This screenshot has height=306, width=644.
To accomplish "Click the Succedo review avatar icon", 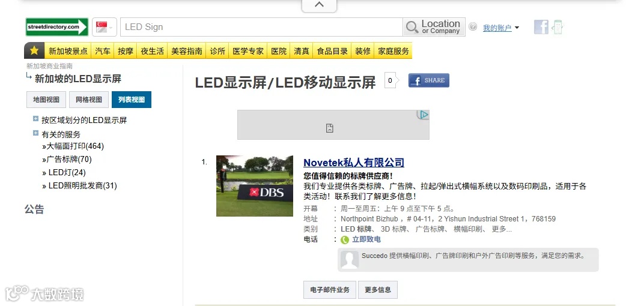I will click(350, 260).
